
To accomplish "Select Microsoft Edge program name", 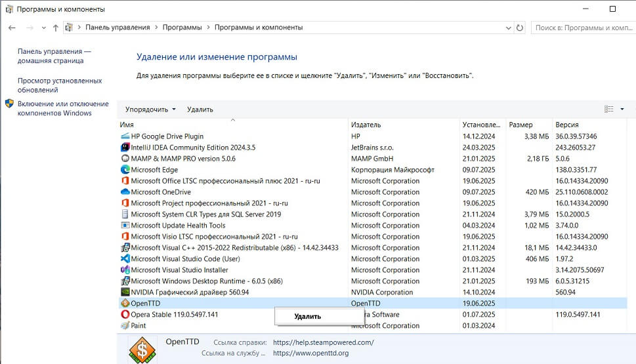I will point(154,170).
